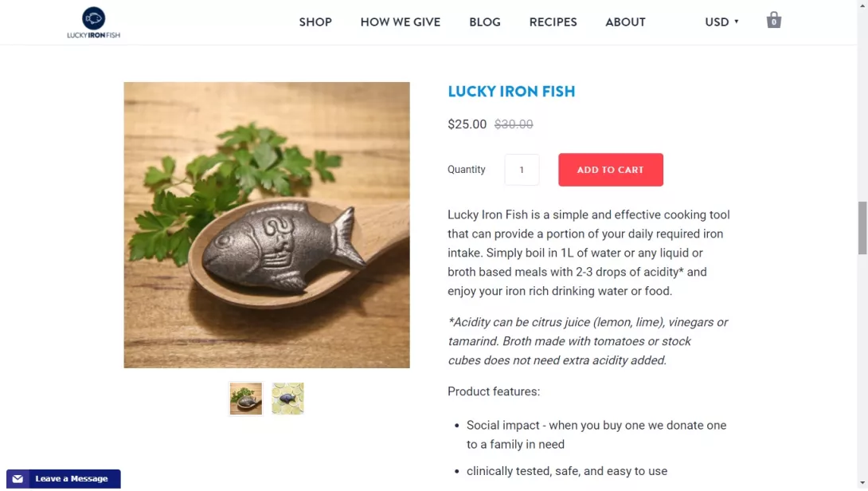Click the Leave a Message button

[64, 479]
